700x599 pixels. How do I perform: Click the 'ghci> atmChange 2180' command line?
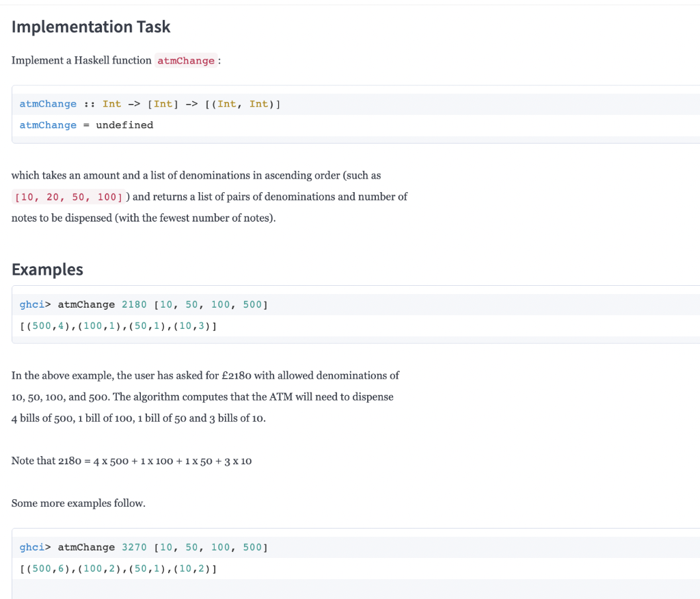pos(144,305)
